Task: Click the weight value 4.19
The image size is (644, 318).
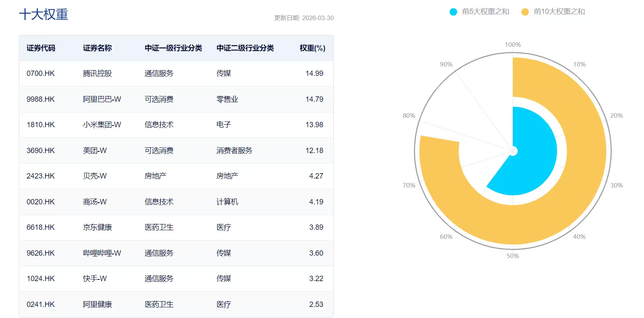Action: (316, 202)
